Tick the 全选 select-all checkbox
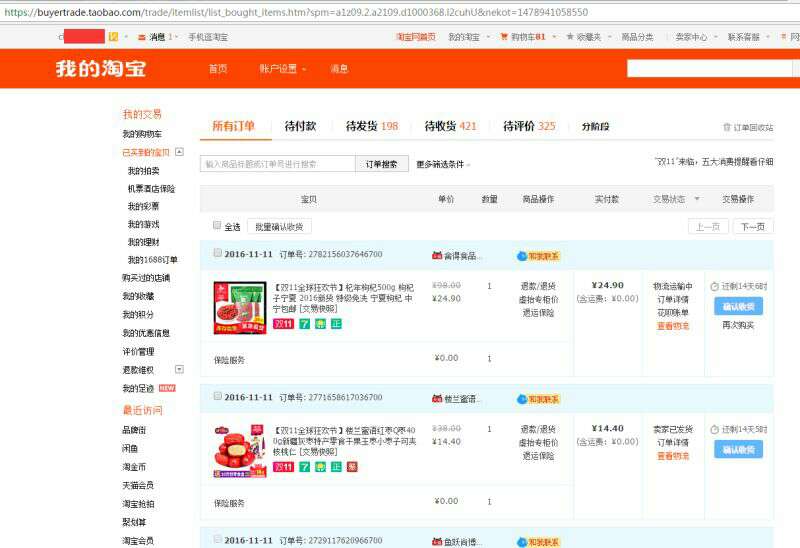The width and height of the screenshot is (800, 548). point(217,225)
